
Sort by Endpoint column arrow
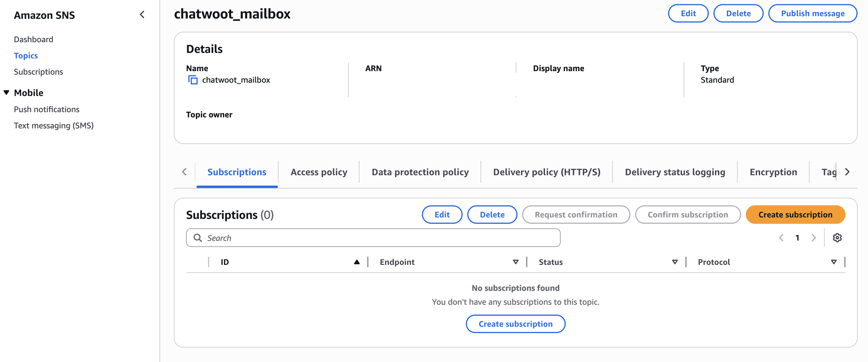515,262
